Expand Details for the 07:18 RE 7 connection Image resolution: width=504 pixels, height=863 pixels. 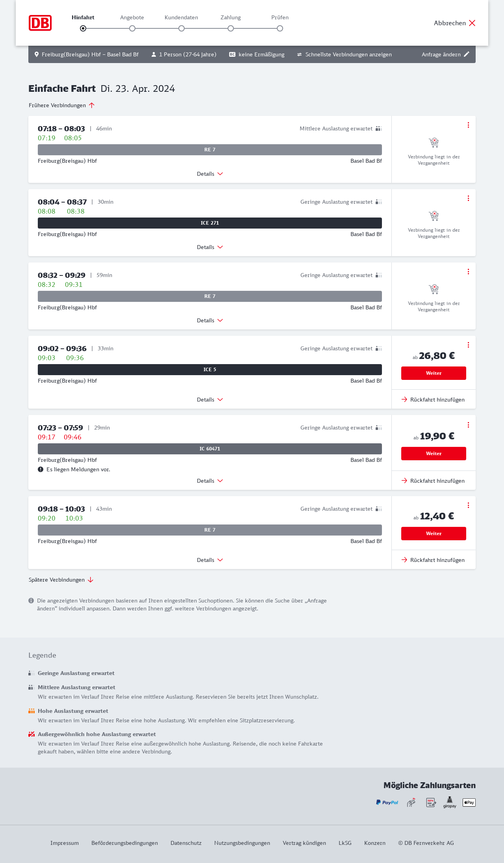click(x=210, y=174)
